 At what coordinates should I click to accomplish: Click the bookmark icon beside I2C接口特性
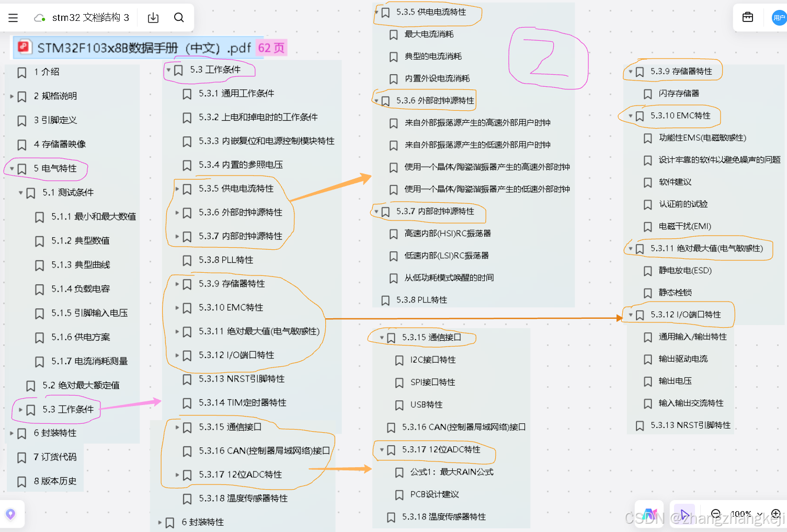[x=399, y=361]
